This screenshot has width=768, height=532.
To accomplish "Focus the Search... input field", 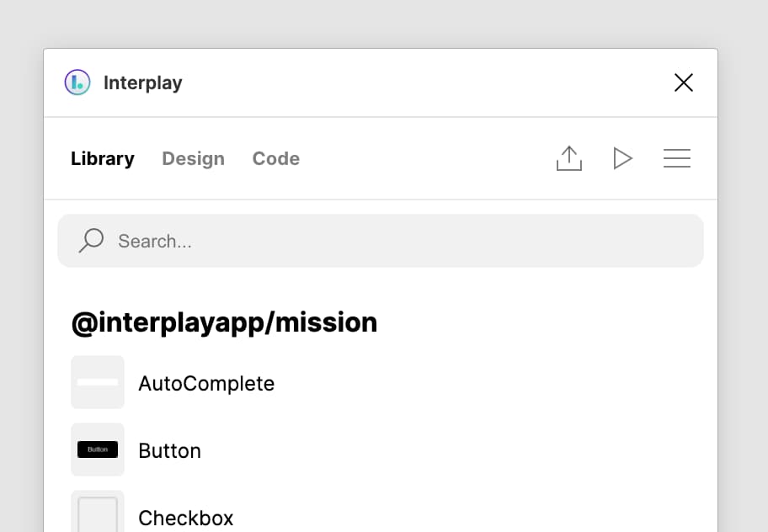I will click(x=381, y=241).
